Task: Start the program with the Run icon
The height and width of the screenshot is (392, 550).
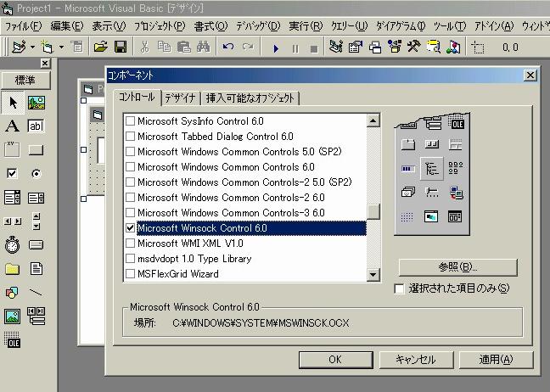Action: point(276,48)
